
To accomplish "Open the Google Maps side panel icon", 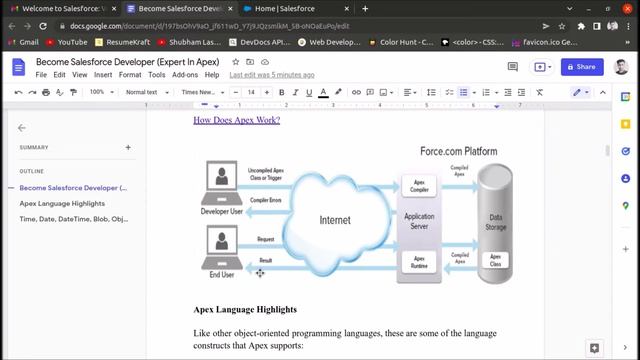I will 625,206.
